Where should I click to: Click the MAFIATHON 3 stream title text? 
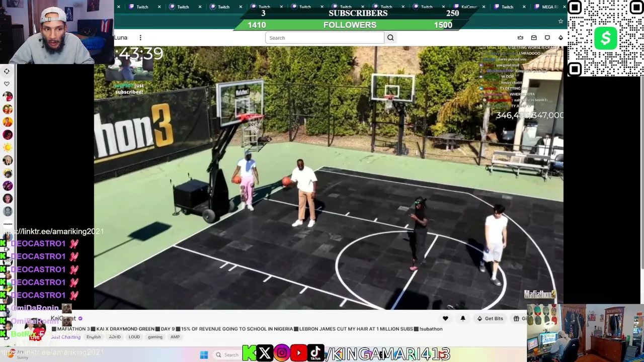[x=248, y=329]
